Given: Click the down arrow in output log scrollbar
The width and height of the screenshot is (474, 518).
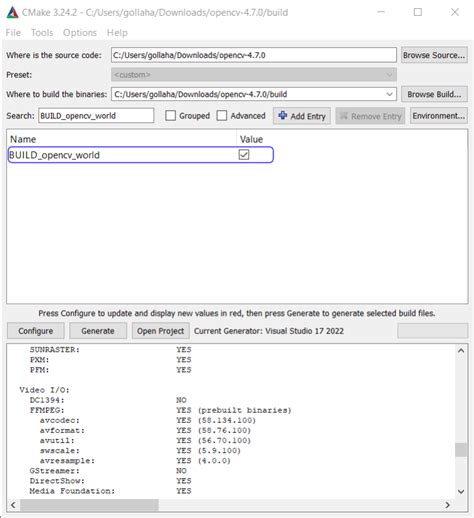Looking at the screenshot, I should [x=461, y=492].
